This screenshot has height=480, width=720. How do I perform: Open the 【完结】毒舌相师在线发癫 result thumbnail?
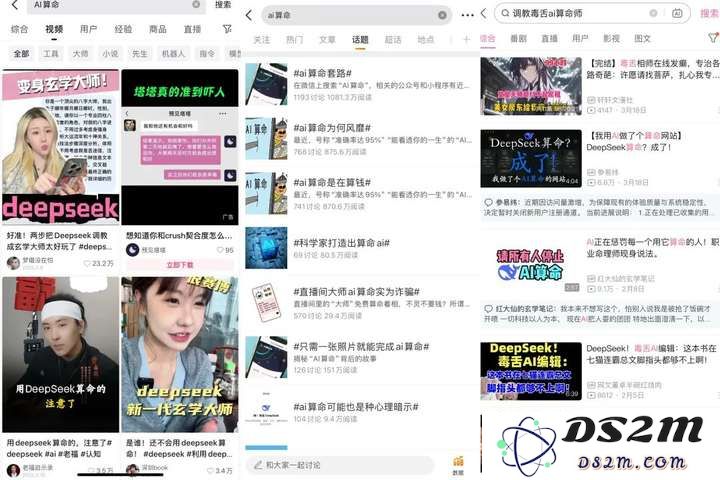click(x=531, y=86)
